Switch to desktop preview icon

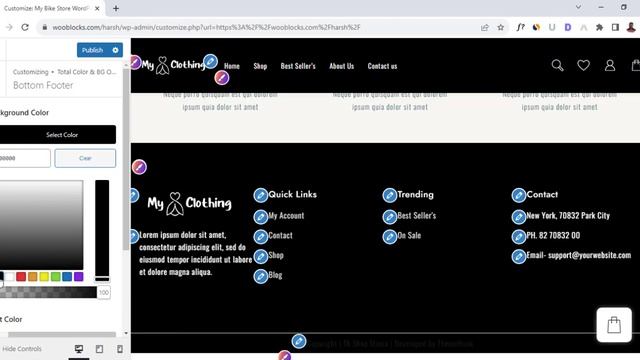(x=79, y=349)
